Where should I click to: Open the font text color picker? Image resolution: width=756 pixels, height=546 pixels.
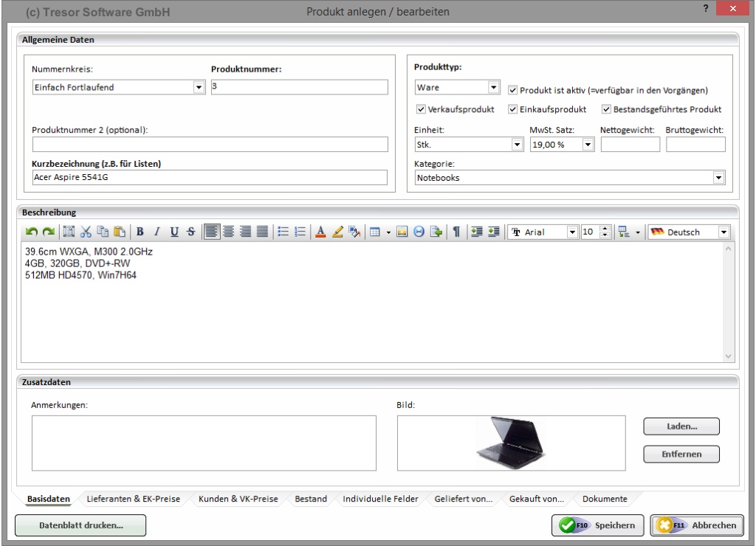(x=320, y=232)
